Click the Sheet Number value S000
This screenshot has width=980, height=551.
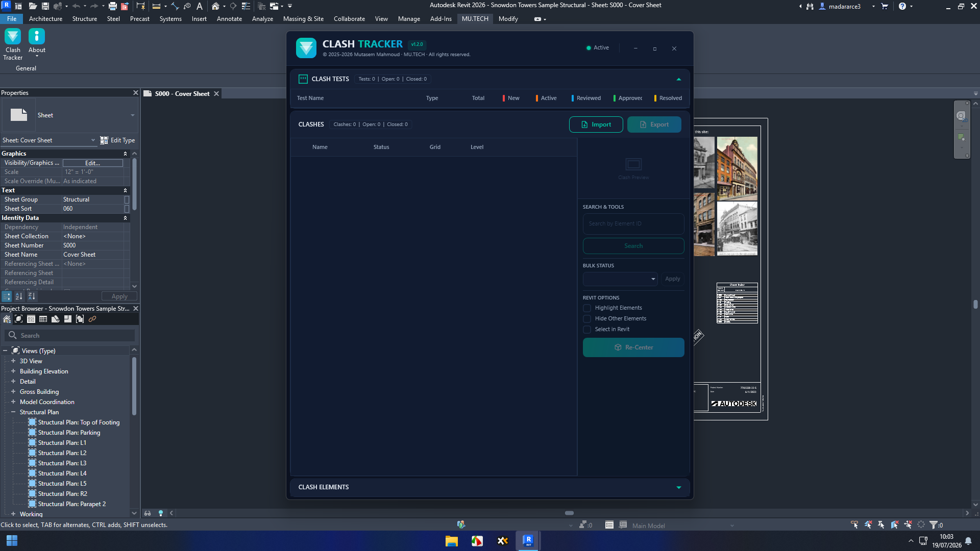(x=69, y=245)
